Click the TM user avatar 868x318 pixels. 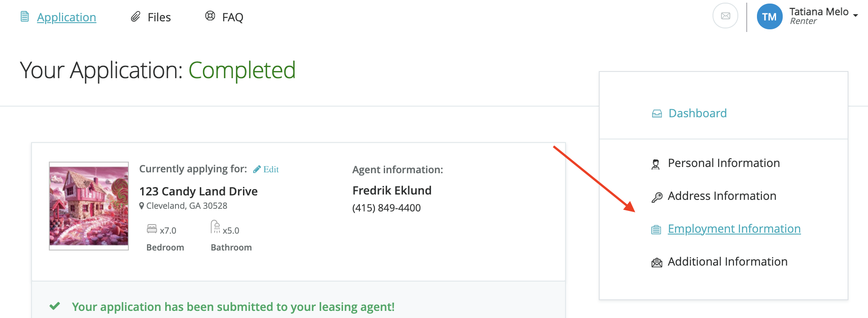[769, 17]
